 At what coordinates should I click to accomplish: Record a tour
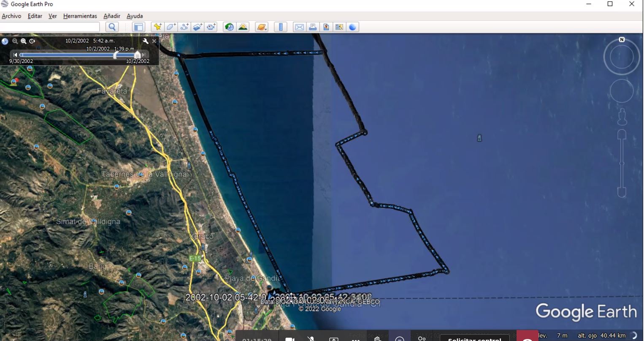[x=211, y=27]
